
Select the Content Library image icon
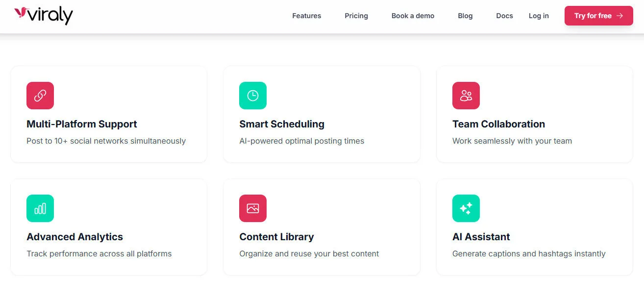click(253, 208)
